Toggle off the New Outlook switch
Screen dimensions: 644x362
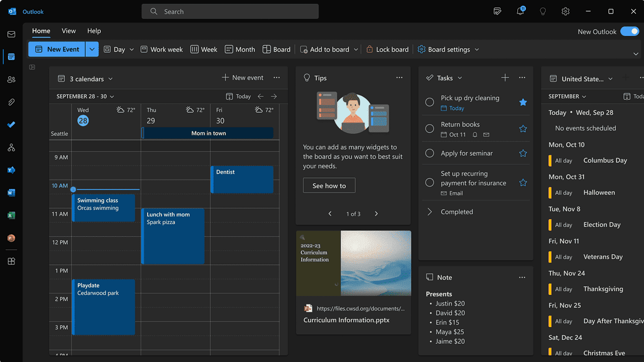(629, 31)
